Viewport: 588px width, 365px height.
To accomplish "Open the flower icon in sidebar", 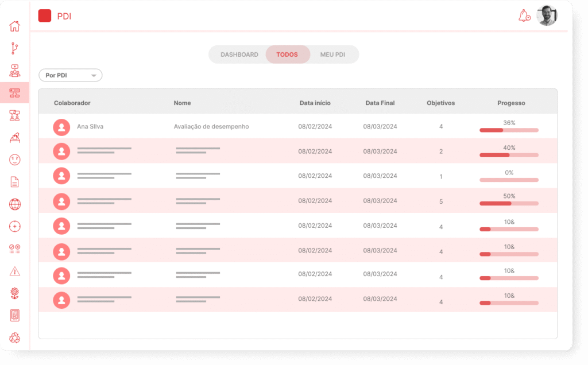I will 14,293.
